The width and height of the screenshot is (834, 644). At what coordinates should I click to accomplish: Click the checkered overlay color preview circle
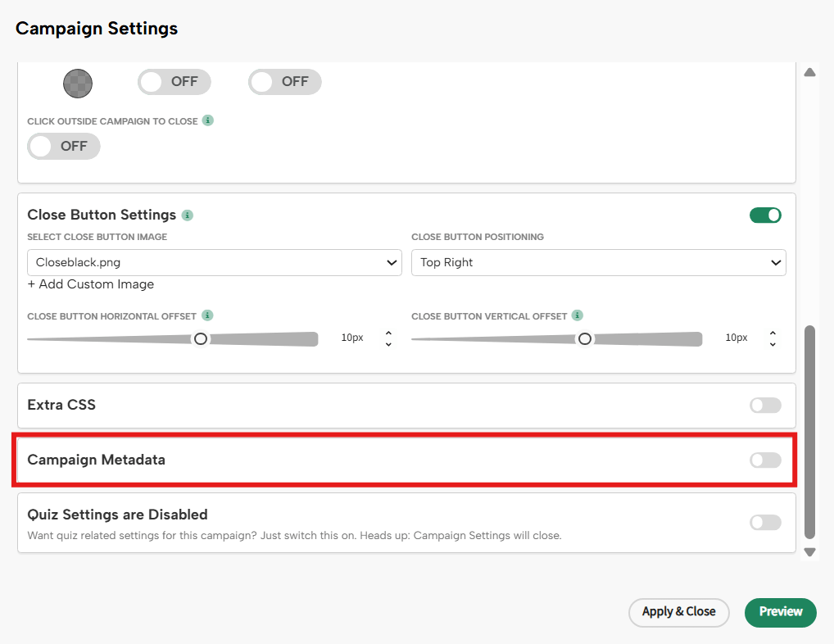pyautogui.click(x=77, y=83)
